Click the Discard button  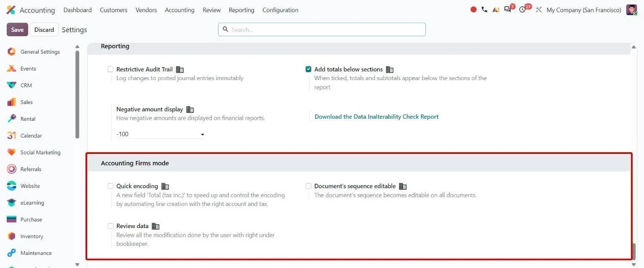[44, 30]
